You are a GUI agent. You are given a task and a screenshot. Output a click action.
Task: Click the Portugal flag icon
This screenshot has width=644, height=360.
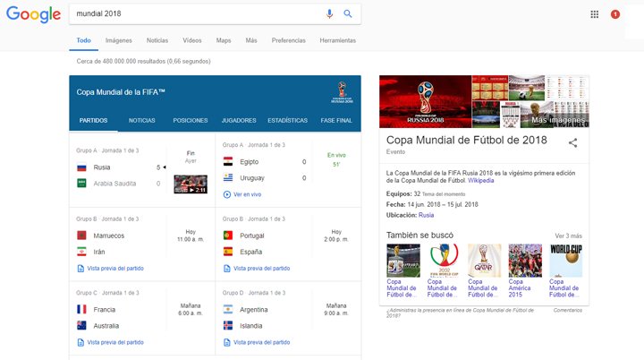point(228,236)
